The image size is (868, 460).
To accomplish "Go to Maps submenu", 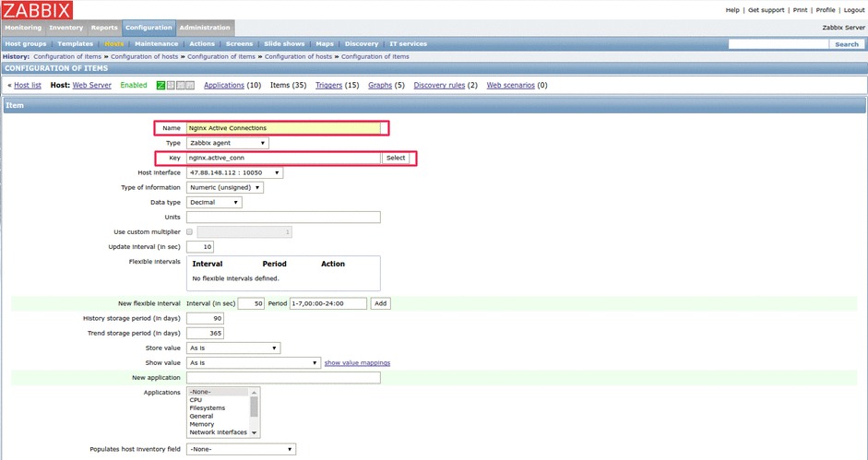I will (325, 43).
